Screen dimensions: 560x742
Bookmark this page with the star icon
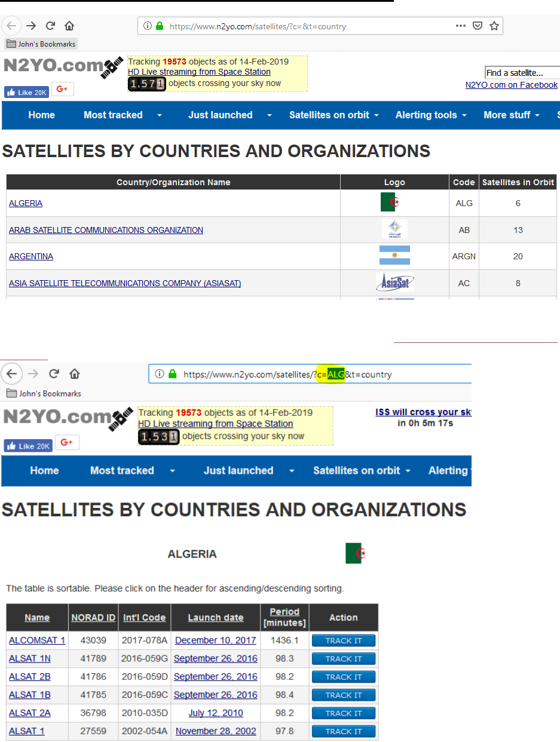point(494,26)
